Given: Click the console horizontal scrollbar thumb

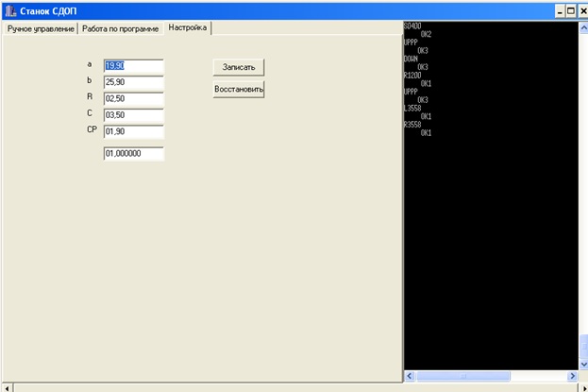Looking at the screenshot, I should click(463, 376).
